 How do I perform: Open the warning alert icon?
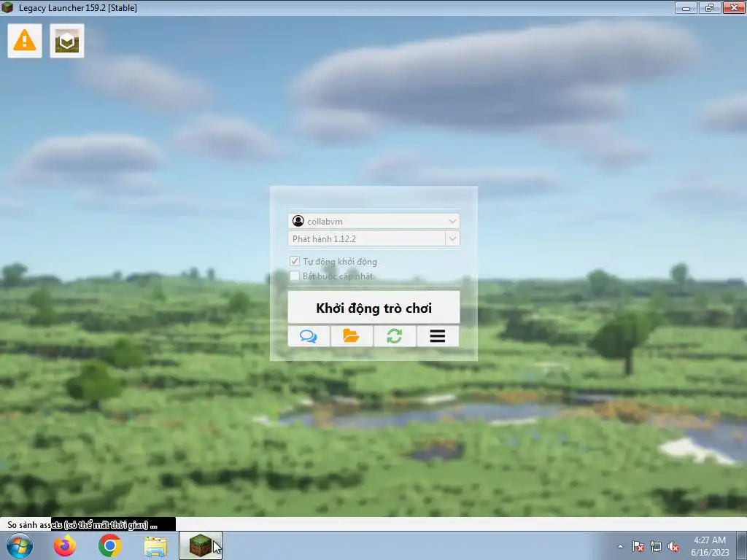coord(25,41)
